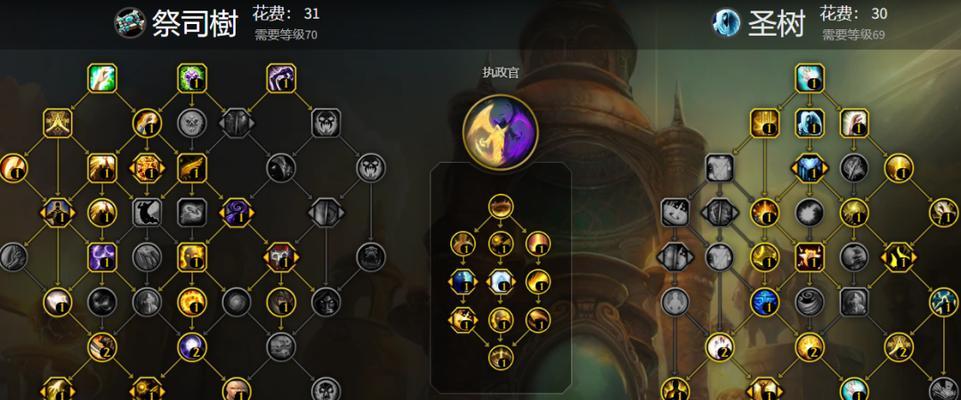Click the 圣树 tree header icon

726,23
